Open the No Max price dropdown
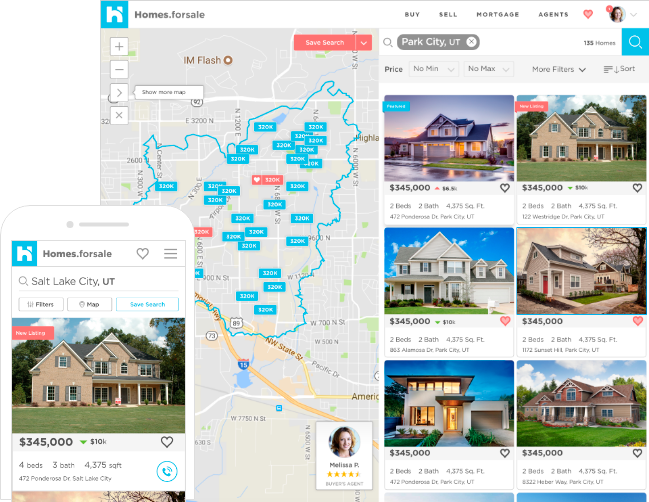 tap(488, 69)
